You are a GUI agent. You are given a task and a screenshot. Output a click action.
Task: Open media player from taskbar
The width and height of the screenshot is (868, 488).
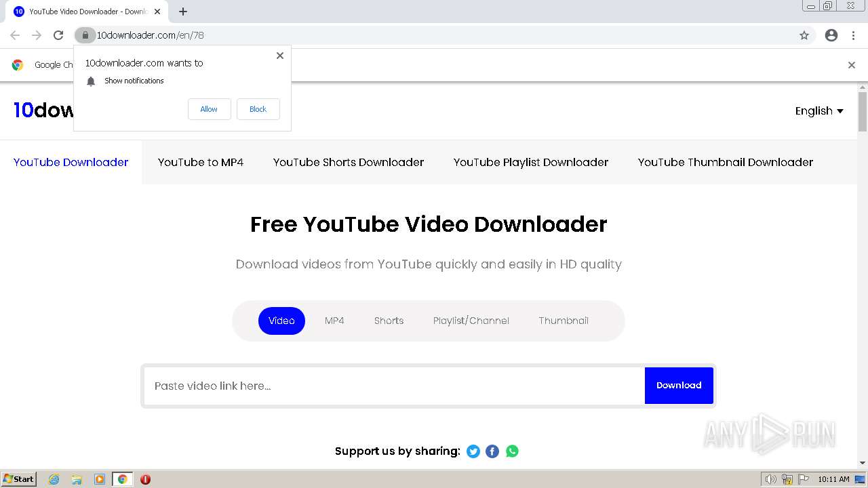(100, 479)
